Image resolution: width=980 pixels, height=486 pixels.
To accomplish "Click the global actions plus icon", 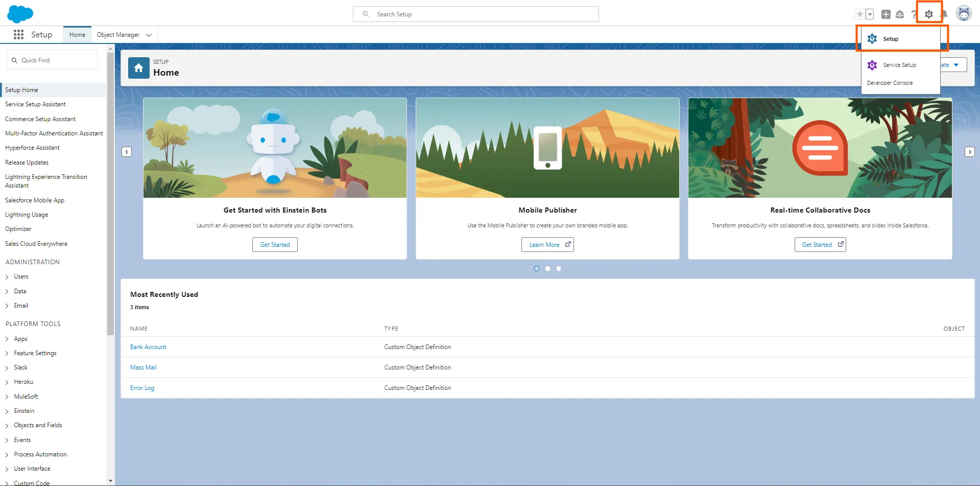I will click(x=886, y=14).
